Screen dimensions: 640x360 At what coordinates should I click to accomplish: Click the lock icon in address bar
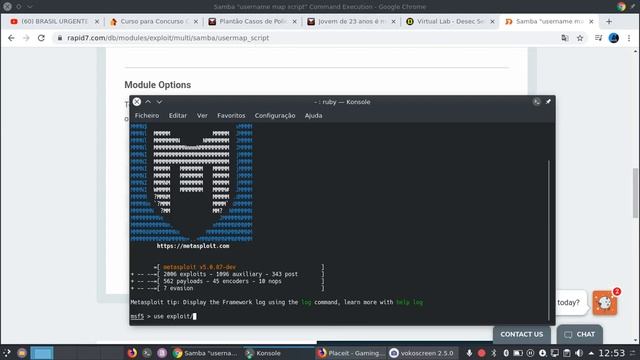point(60,38)
